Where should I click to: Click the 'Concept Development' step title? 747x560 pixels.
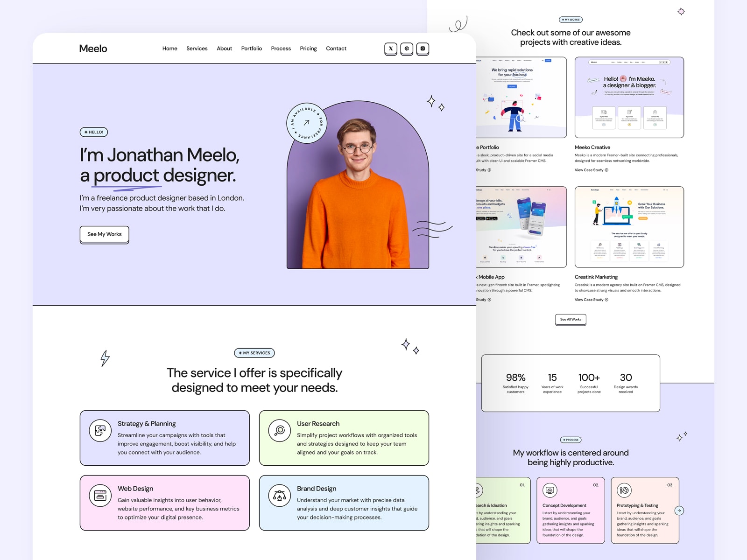564,505
